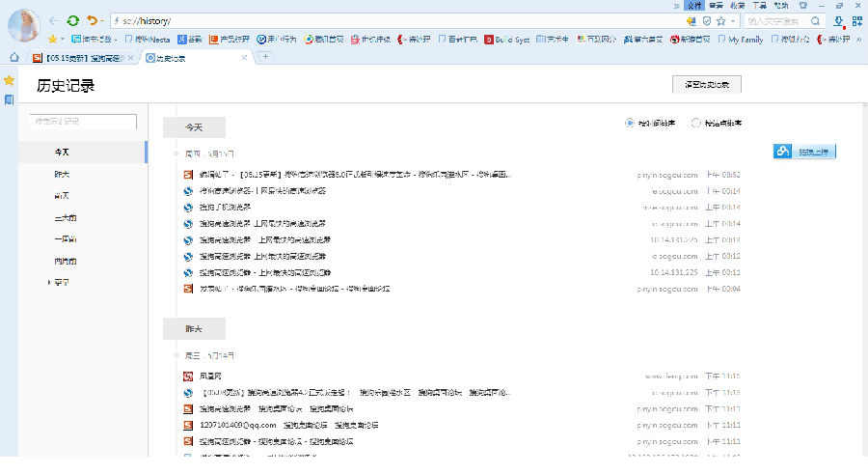Open the extensions grid icon
Viewport: 868px width, 474px height.
point(857,21)
